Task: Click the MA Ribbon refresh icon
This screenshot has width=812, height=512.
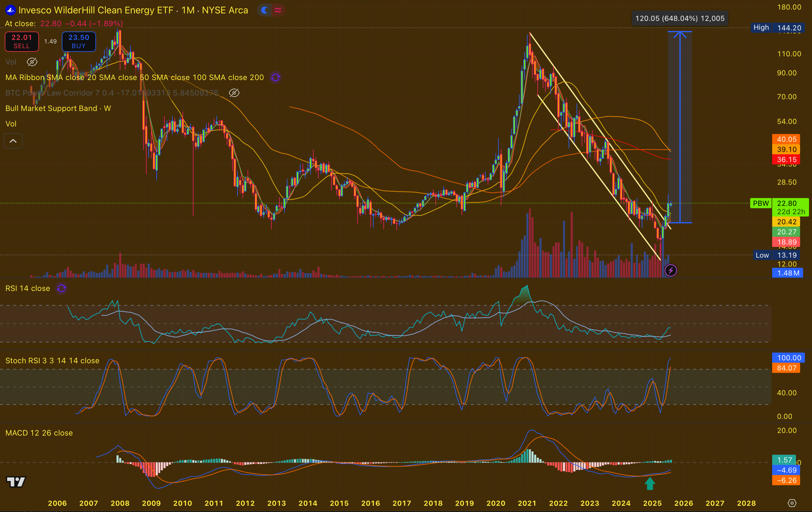Action: click(x=275, y=77)
